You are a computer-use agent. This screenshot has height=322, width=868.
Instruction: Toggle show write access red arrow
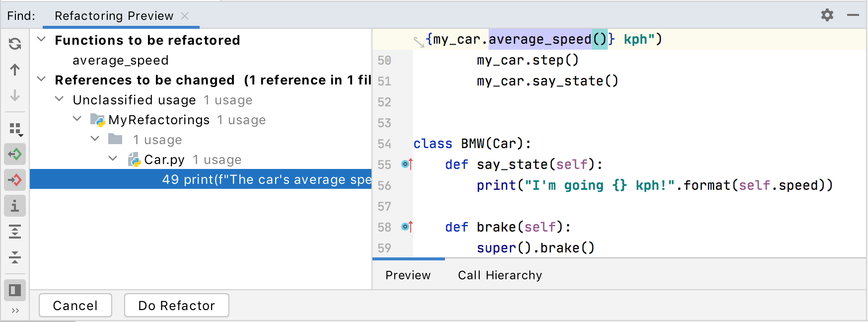click(15, 180)
